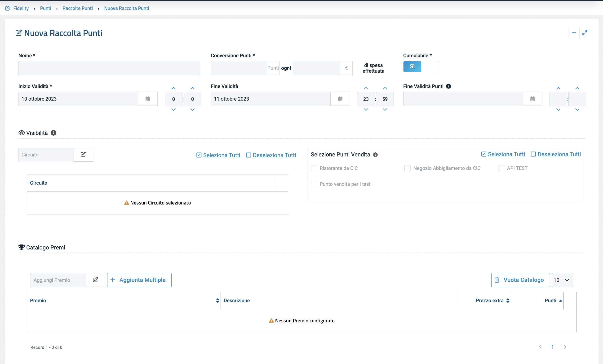Focus the Conversione Punti points field
The image size is (603, 364).
click(239, 68)
